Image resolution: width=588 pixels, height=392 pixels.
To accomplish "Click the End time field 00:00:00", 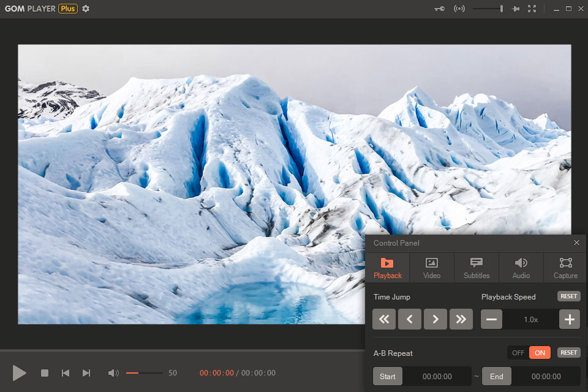I will click(x=546, y=376).
